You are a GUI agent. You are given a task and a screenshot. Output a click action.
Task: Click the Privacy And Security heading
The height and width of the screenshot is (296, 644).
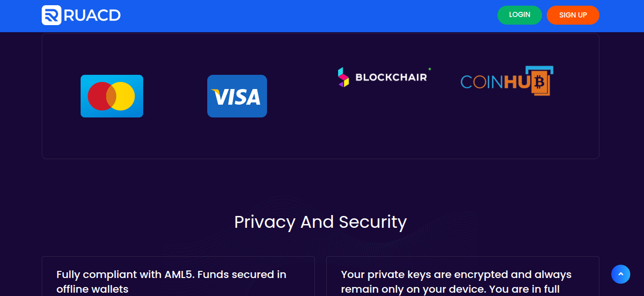[x=321, y=222]
